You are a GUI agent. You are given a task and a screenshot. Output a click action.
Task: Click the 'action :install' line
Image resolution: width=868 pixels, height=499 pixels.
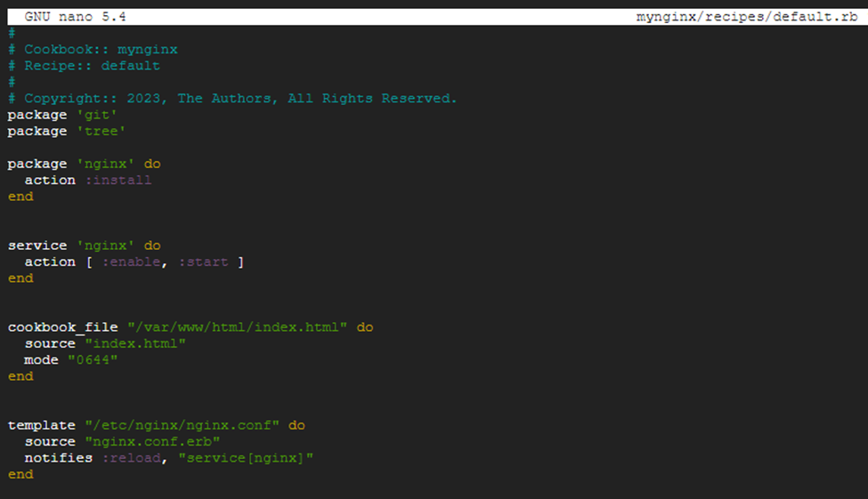coord(88,181)
